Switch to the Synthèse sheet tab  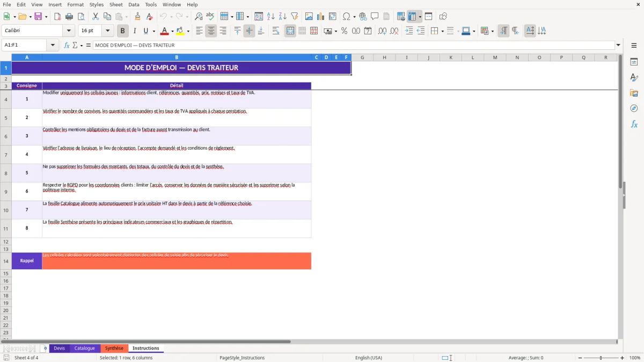[114, 348]
